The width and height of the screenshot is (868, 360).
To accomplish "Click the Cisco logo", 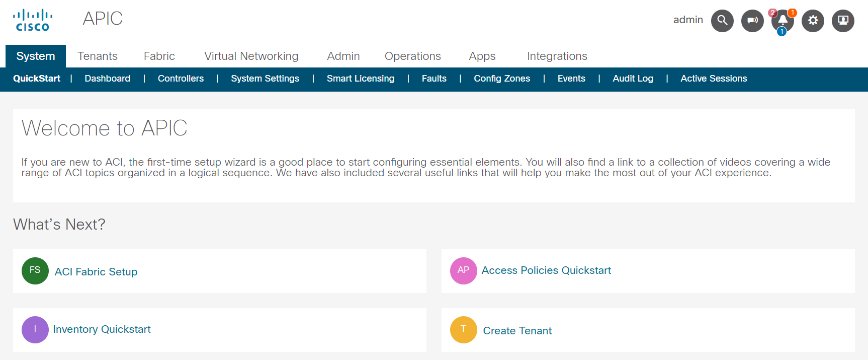I will [33, 20].
